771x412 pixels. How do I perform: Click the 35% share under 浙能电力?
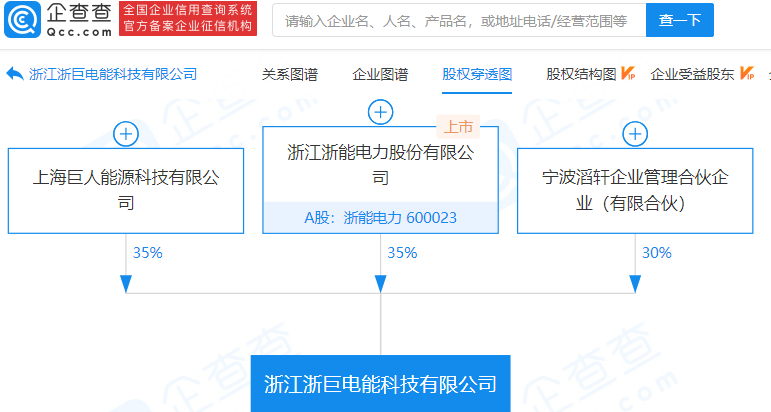tap(402, 253)
